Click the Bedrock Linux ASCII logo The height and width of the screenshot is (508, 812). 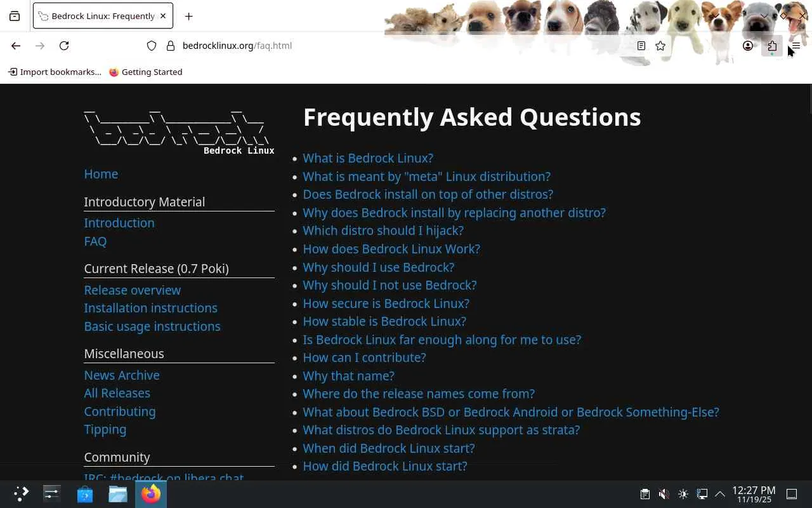point(179,132)
